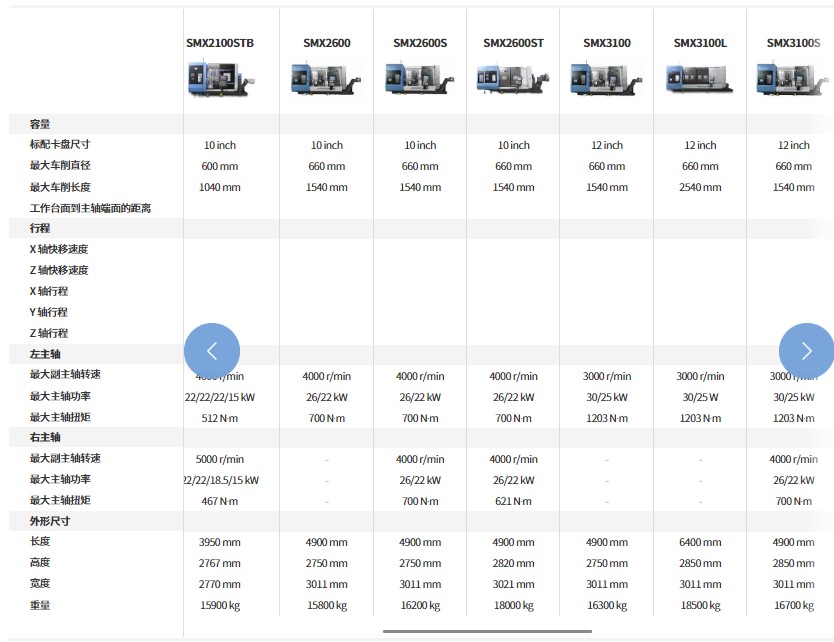Screen dimensions: 834x642
Task: Click the 容量 section header
Action: click(x=40, y=124)
